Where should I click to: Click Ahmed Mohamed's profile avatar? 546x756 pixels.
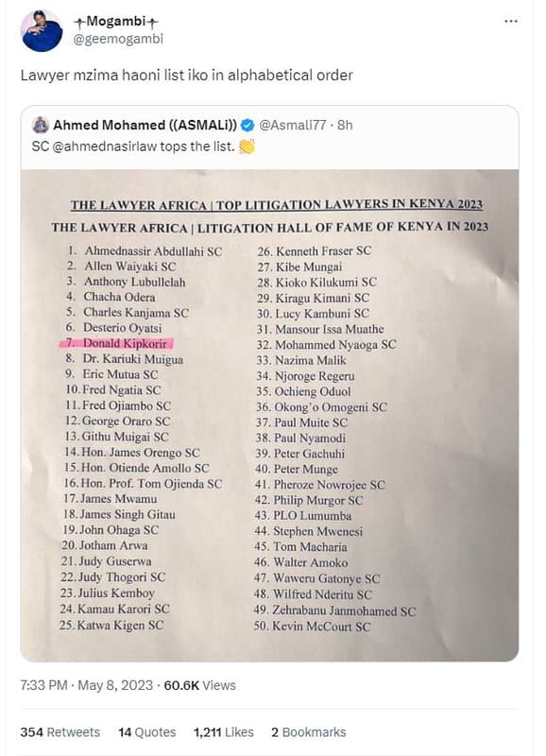click(x=40, y=123)
